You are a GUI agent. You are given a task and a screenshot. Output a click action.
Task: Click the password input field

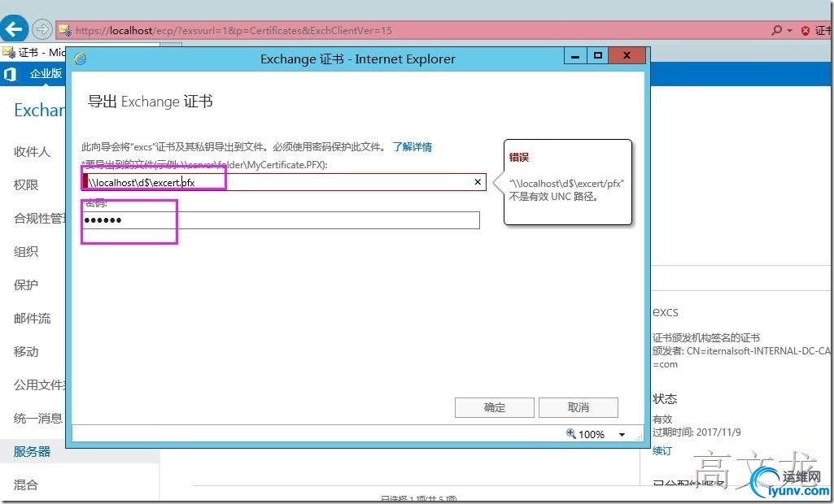(x=281, y=220)
